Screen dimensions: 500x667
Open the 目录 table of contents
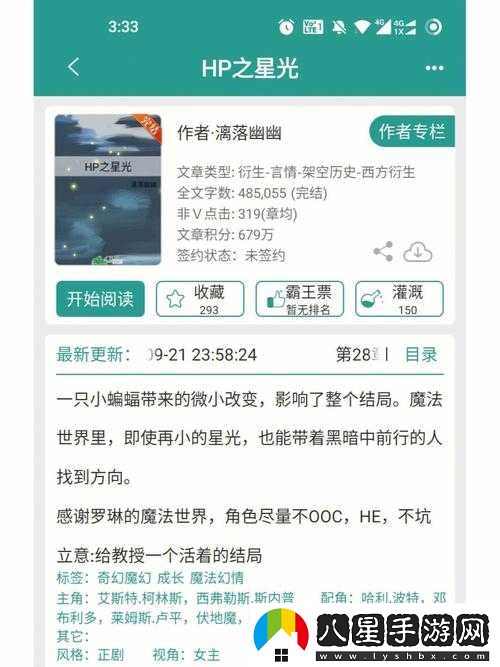[x=420, y=354]
